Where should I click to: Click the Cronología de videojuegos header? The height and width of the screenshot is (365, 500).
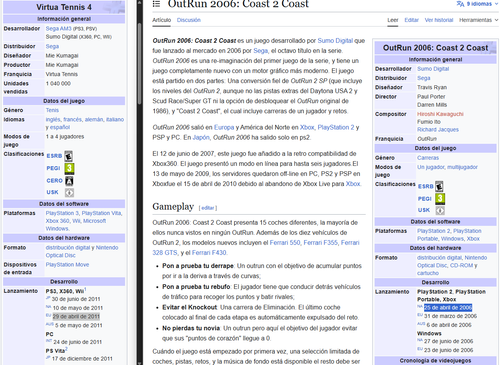tap(435, 361)
